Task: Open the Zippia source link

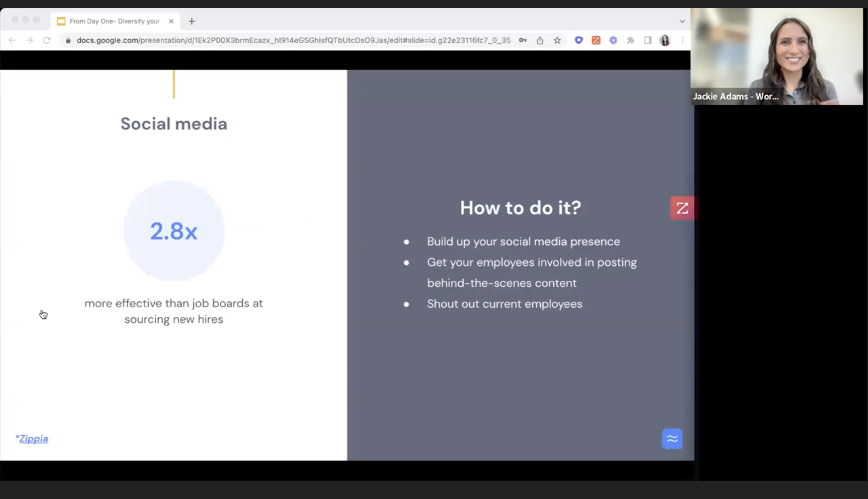Action: pos(33,439)
